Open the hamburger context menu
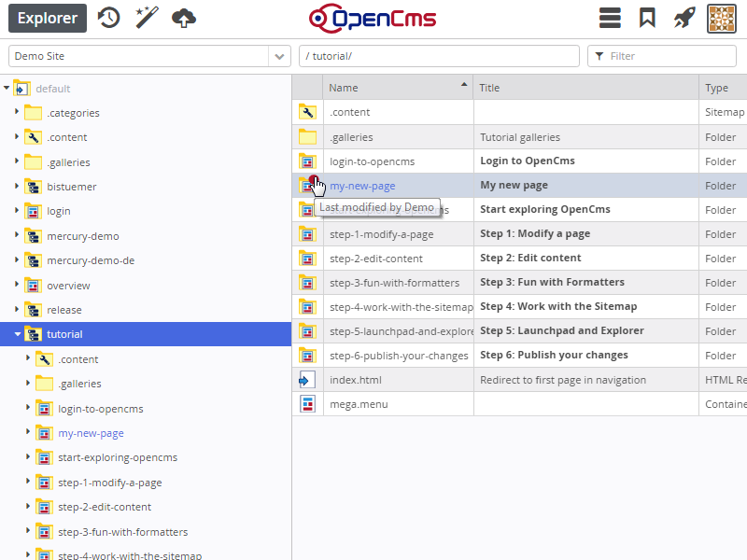Screen dimensions: 747x560 point(610,19)
